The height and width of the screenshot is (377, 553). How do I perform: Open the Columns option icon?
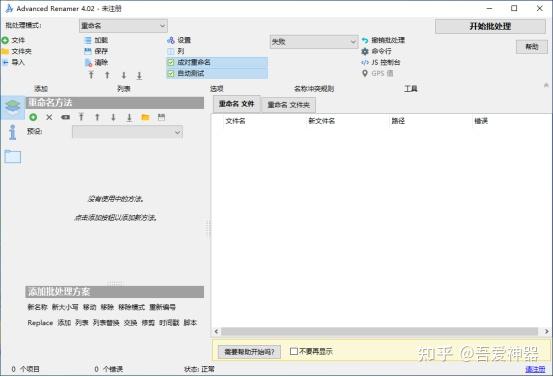(171, 51)
